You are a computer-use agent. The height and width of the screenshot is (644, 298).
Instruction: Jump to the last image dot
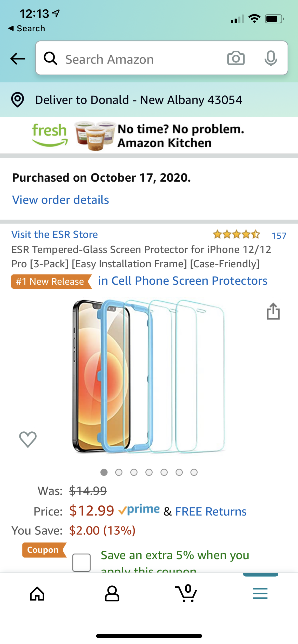(x=194, y=472)
